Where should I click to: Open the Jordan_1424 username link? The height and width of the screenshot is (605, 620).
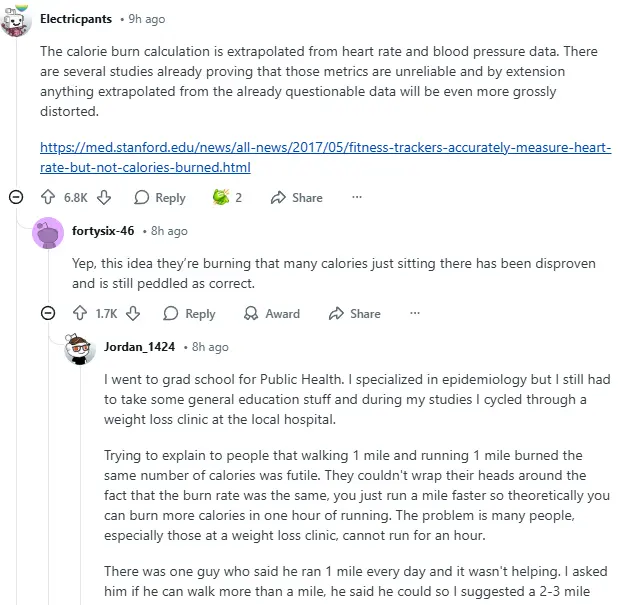(139, 347)
